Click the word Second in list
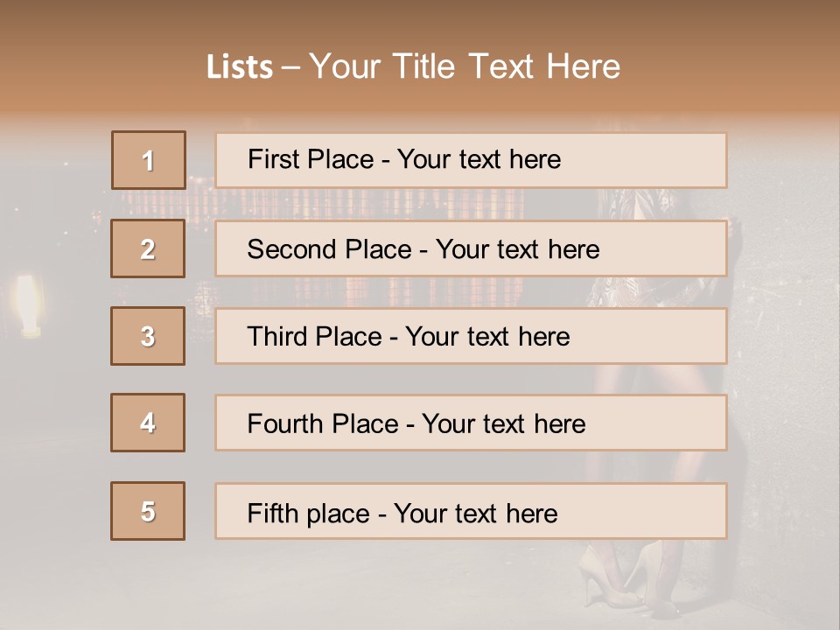The height and width of the screenshot is (630, 840). pyautogui.click(x=292, y=249)
